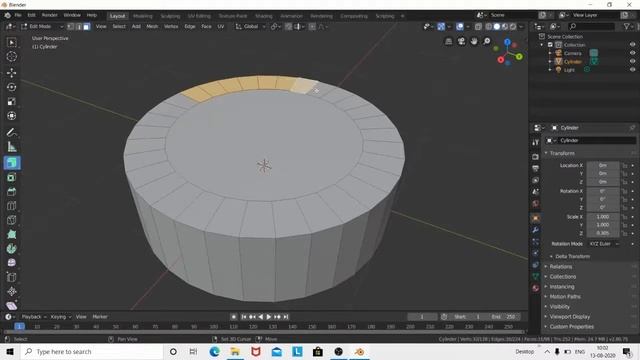Click the zoom magnifier viewport icon

point(487,41)
